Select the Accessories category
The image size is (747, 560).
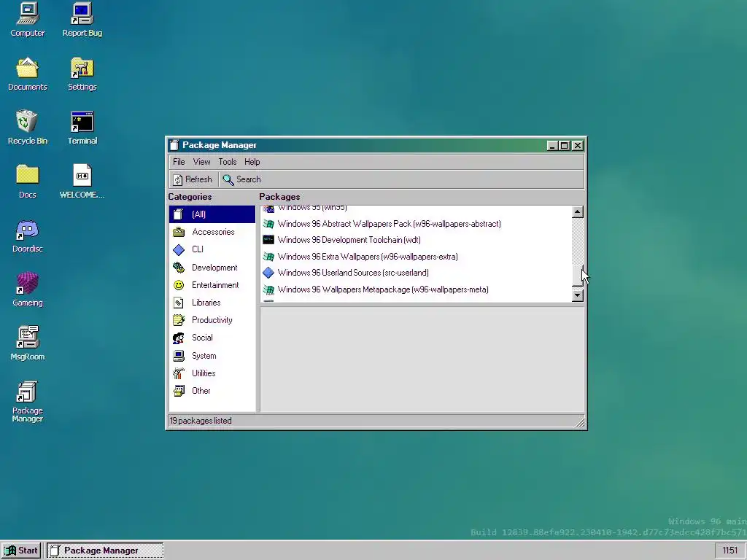[212, 232]
